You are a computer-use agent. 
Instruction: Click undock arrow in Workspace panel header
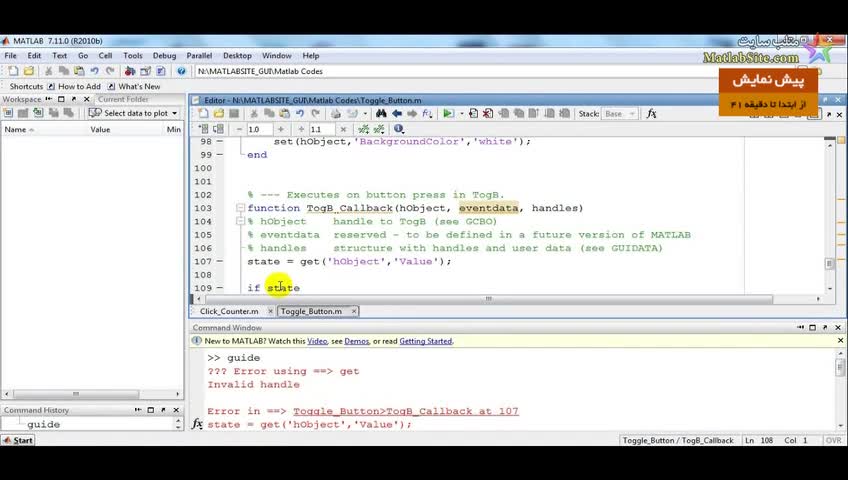[74, 99]
